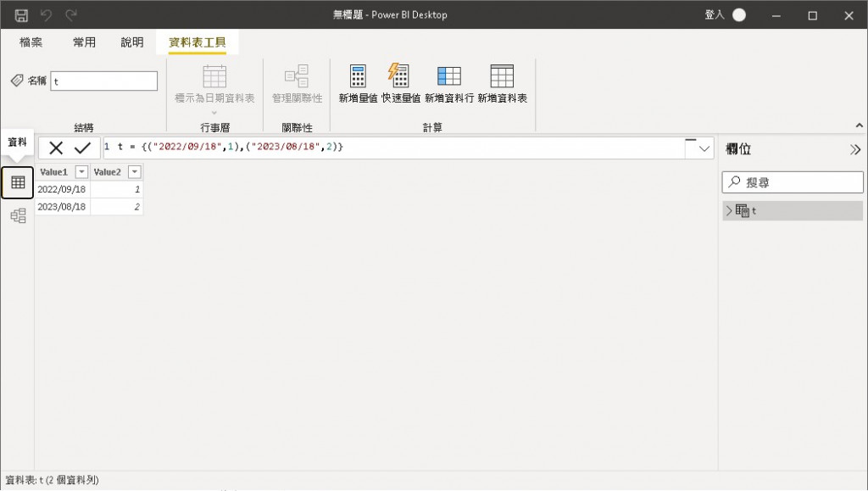Commit formula with the checkmark icon
Viewport: 868px width, 491px height.
coord(82,148)
